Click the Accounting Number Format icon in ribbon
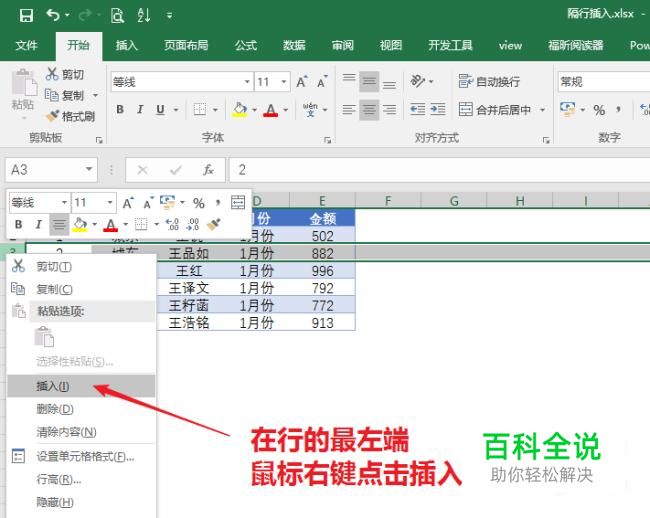 (568, 109)
